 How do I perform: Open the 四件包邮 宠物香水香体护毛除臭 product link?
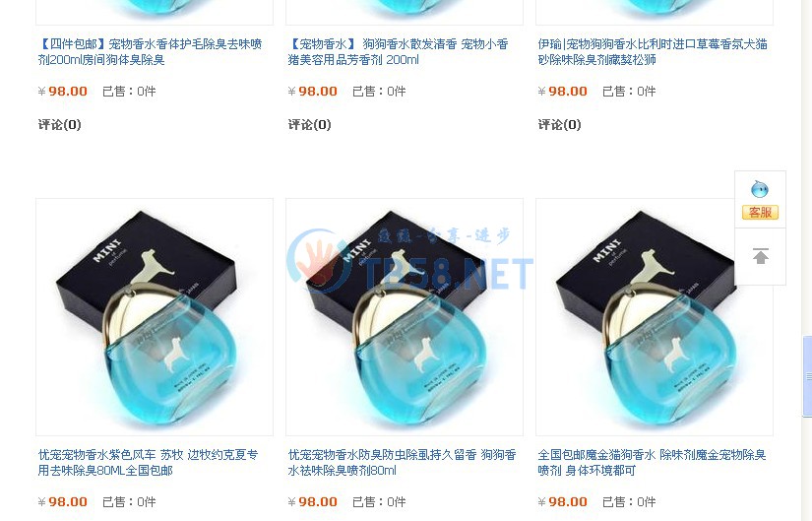(151, 52)
